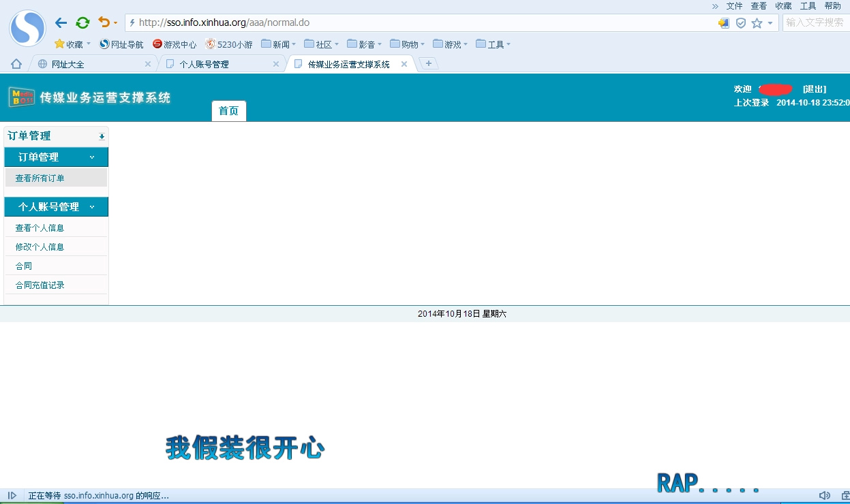This screenshot has height=504, width=850.
Task: Click the shield security icon in the address bar
Action: [x=741, y=23]
